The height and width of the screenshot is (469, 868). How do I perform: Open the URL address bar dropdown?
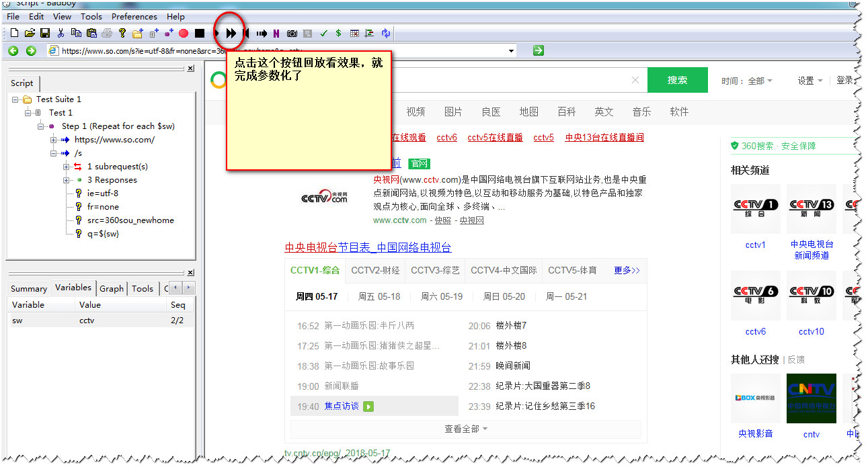(512, 50)
